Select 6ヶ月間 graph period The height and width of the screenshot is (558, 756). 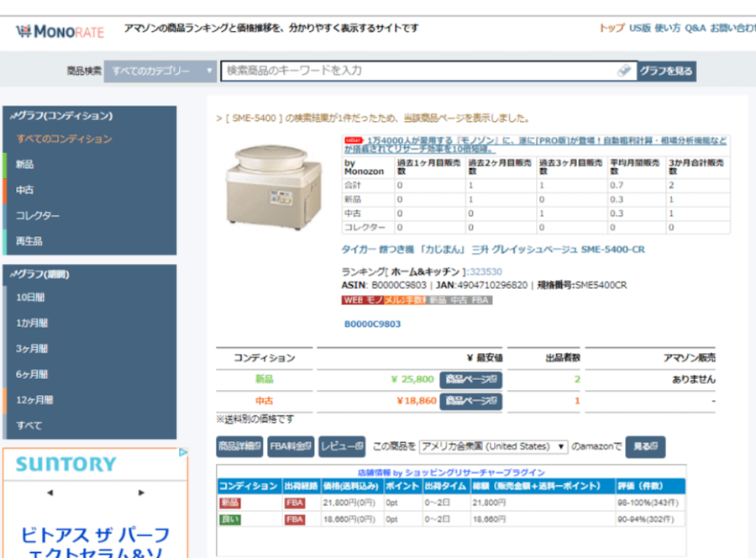tap(32, 374)
